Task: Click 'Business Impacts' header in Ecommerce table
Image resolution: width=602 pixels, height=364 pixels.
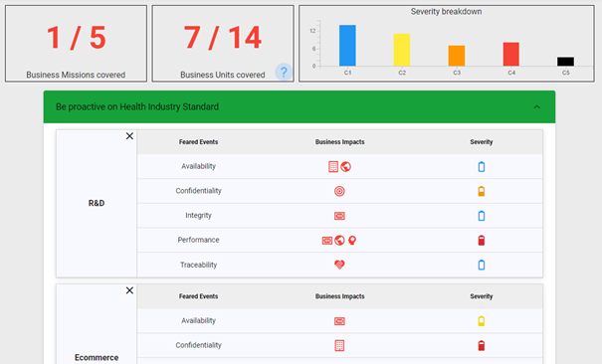Action: 339,296
